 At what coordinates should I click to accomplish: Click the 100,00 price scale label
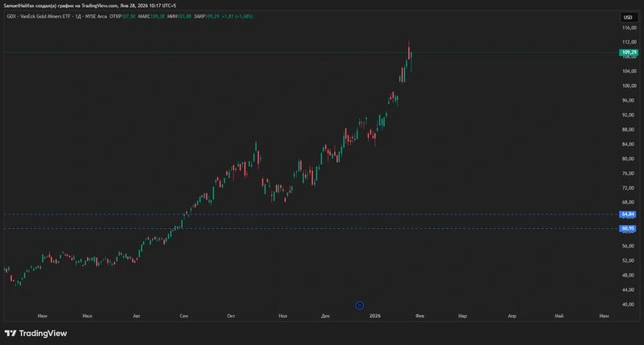tap(629, 85)
